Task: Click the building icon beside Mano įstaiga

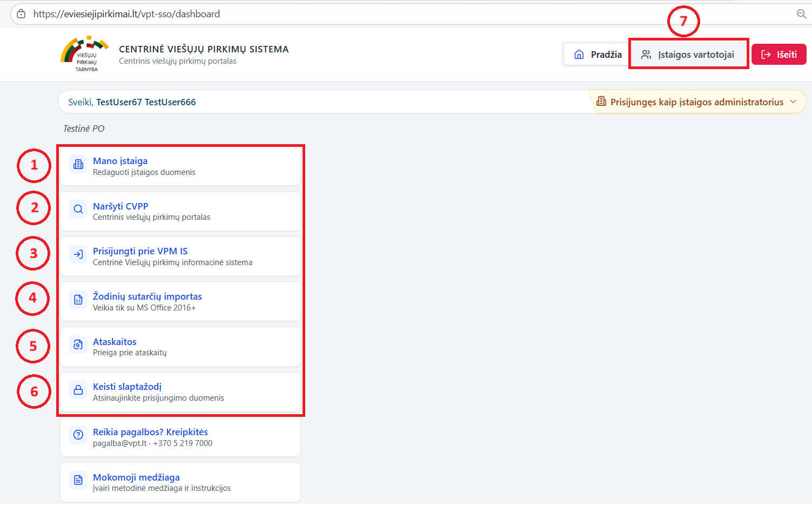Action: 78,164
